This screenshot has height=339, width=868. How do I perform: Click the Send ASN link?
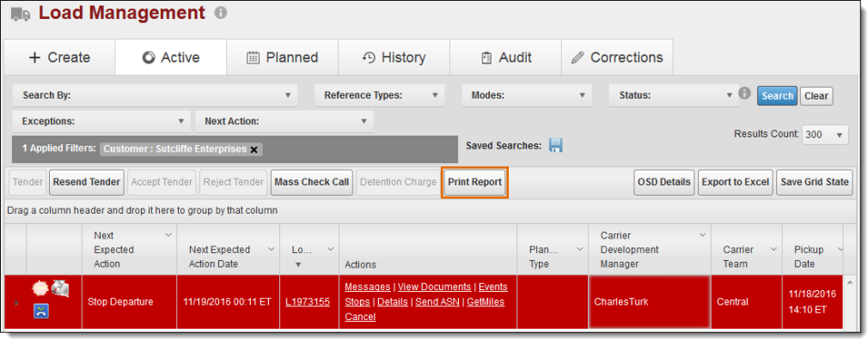[x=437, y=302]
